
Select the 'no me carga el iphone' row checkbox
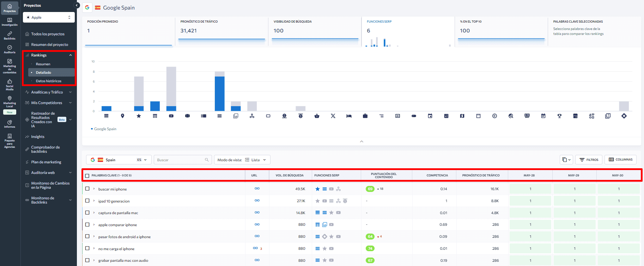[x=87, y=248]
